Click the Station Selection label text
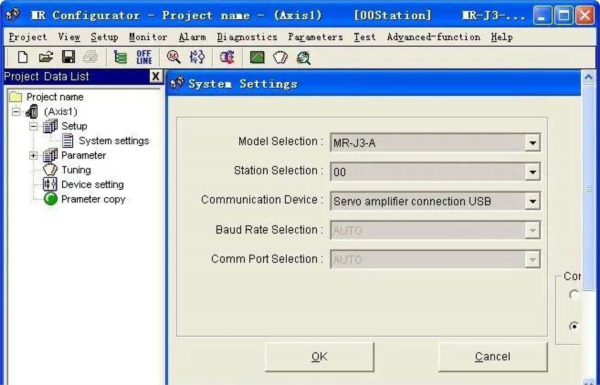Image resolution: width=600 pixels, height=385 pixels. [x=278, y=170]
